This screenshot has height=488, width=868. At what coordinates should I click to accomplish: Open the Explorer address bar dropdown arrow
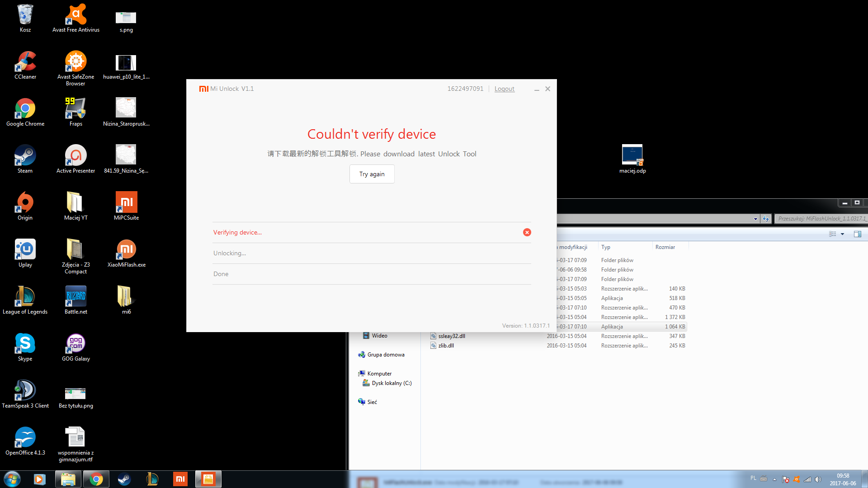coord(755,219)
